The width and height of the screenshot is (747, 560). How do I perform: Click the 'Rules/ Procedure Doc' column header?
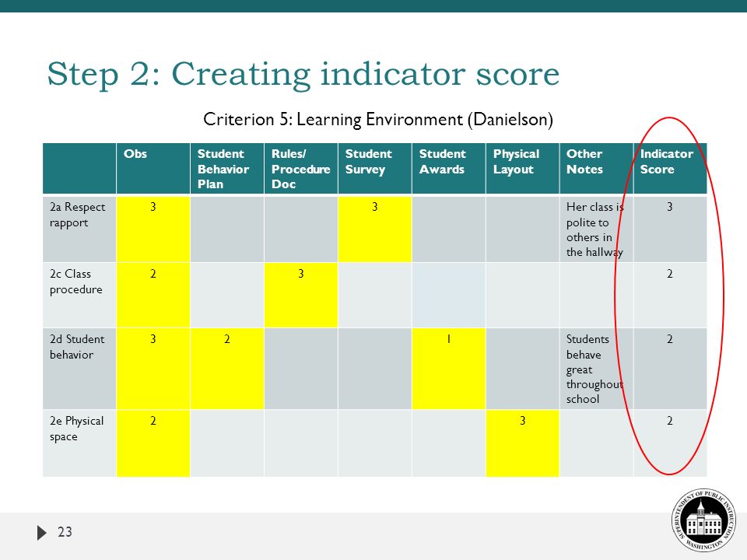(x=300, y=169)
